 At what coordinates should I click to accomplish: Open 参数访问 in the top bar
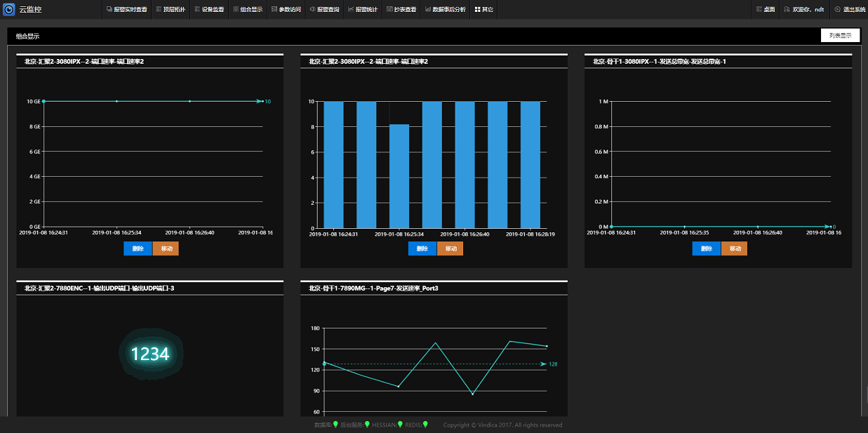coord(286,10)
